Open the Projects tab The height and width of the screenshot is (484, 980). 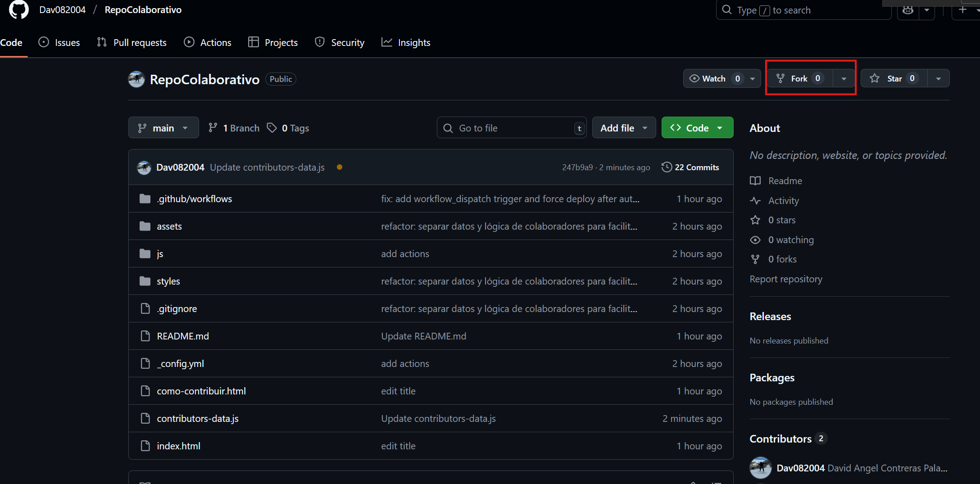273,42
